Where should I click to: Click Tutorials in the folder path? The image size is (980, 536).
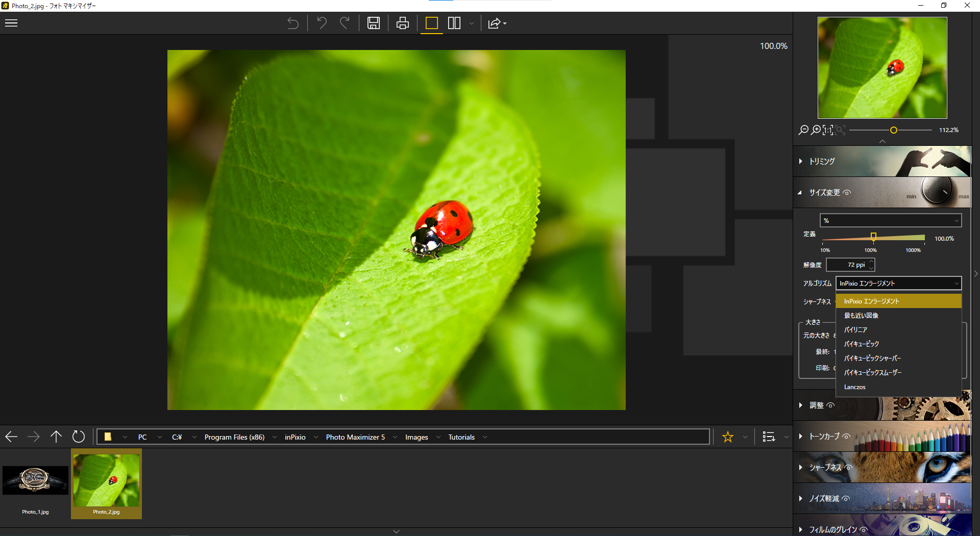(461, 437)
